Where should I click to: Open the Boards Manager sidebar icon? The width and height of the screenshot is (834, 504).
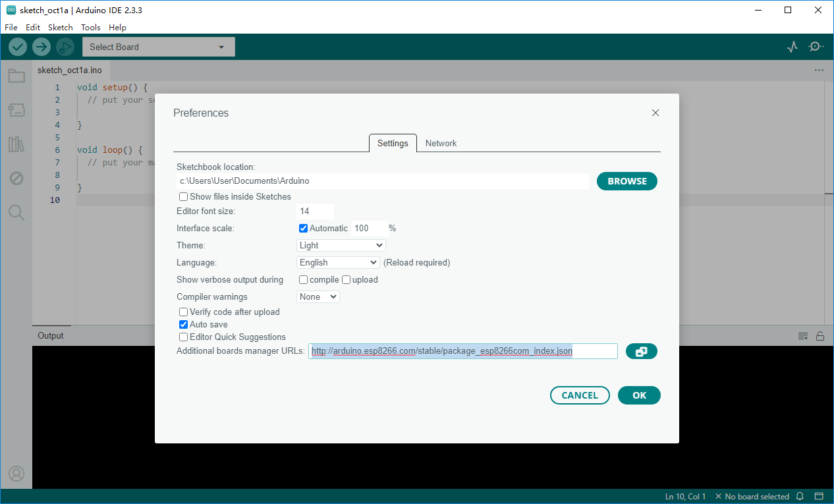[16, 110]
